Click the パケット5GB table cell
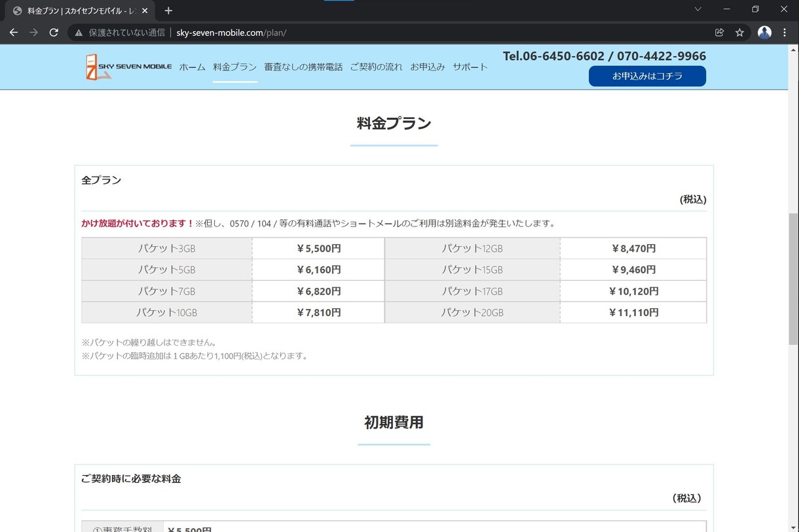The height and width of the screenshot is (532, 799). point(167,270)
